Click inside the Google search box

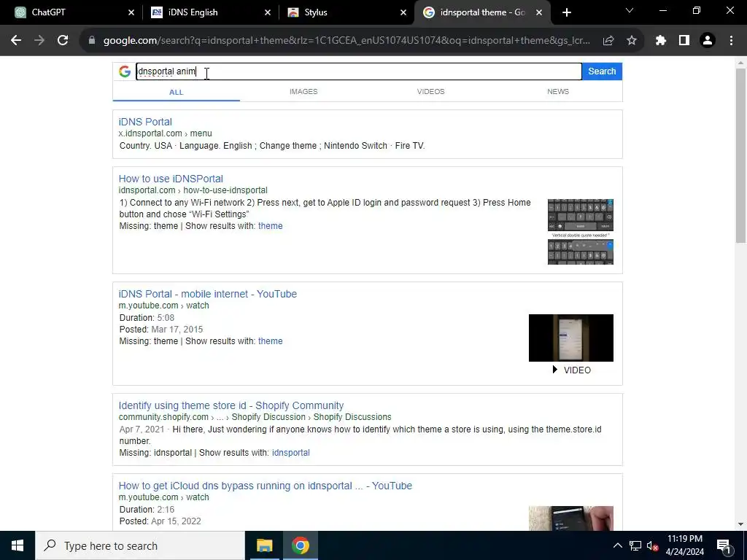pyautogui.click(x=359, y=71)
